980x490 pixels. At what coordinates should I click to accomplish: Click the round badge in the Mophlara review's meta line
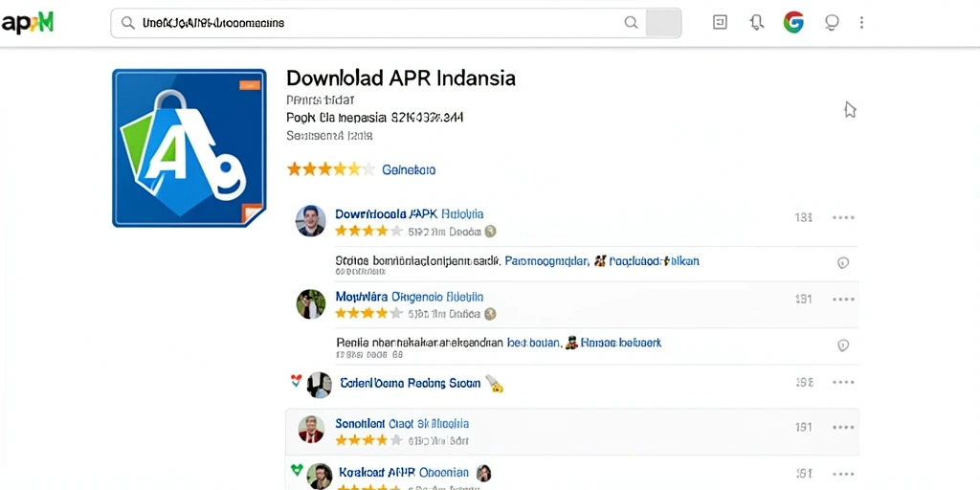point(491,314)
